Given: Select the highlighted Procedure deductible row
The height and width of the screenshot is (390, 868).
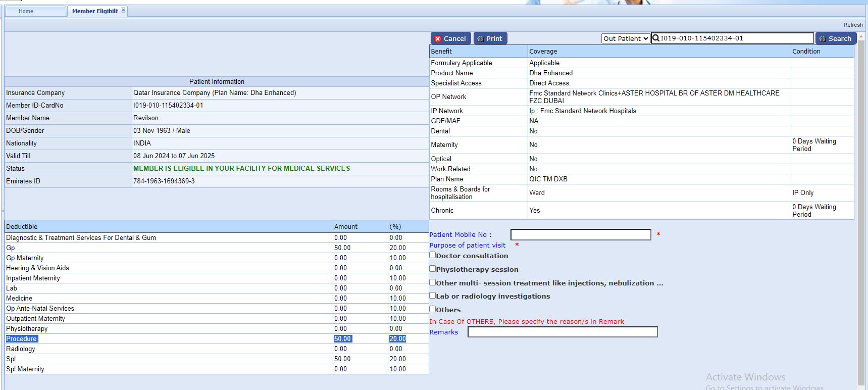Looking at the screenshot, I should click(22, 338).
